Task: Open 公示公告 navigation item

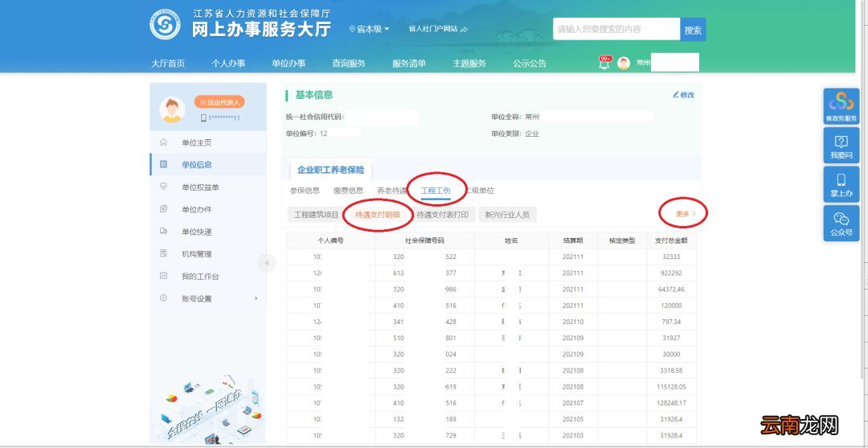Action: pos(529,64)
